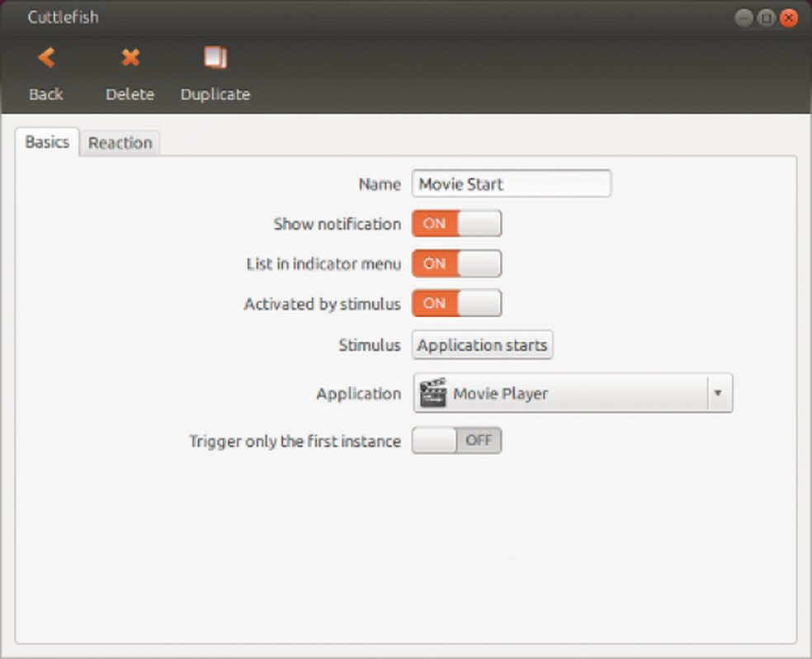
Task: Click the 'Show notification' label text
Action: (x=338, y=224)
